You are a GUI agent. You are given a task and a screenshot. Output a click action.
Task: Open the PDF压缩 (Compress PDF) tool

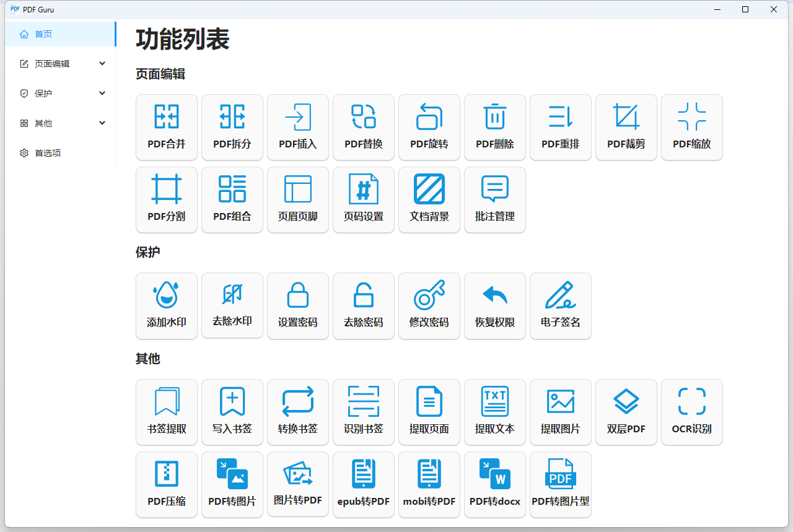click(x=166, y=484)
